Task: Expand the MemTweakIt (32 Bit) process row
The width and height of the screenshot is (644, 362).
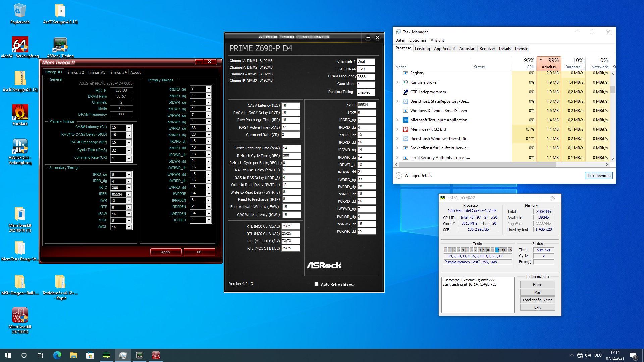Action: click(397, 129)
